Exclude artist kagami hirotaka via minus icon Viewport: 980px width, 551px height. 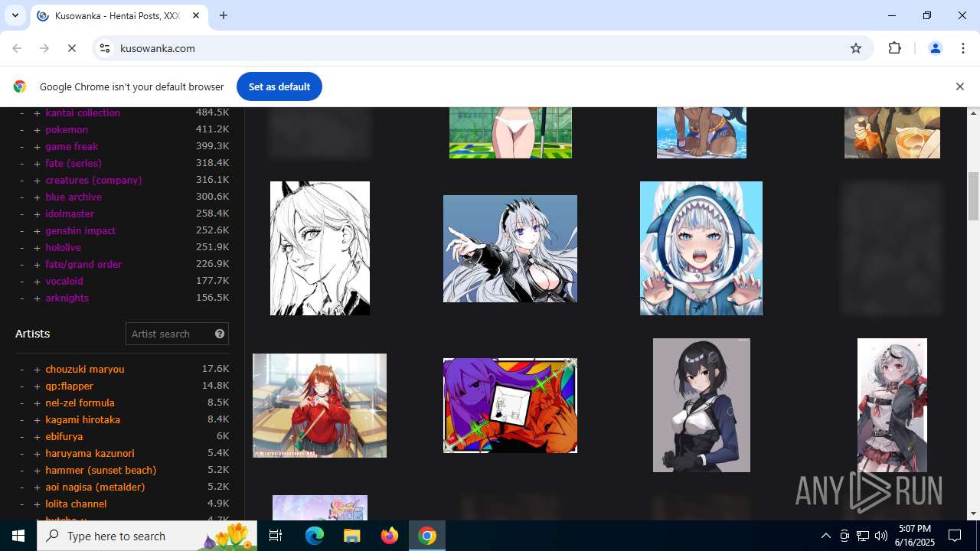click(x=21, y=420)
